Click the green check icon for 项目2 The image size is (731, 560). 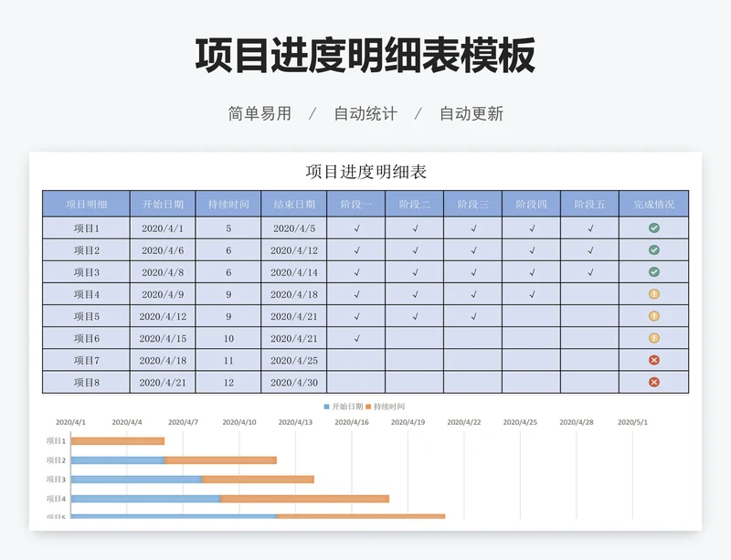click(654, 250)
